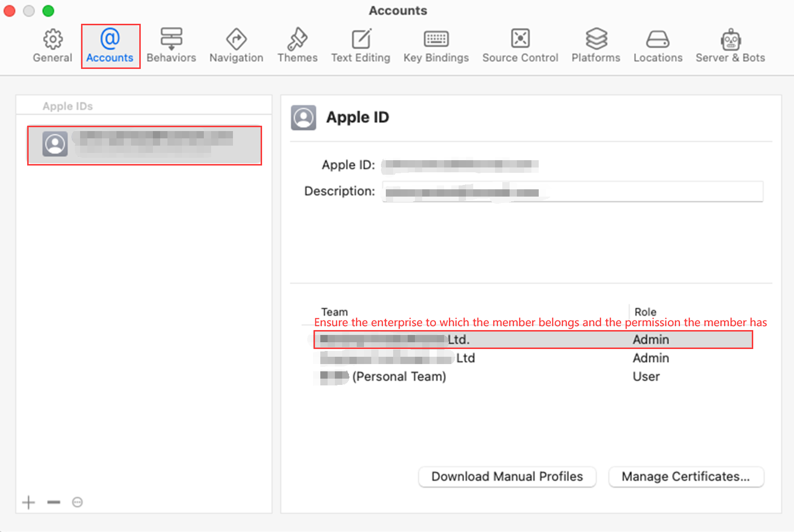Add a new Apple ID account
The width and height of the screenshot is (794, 532).
coord(28,502)
